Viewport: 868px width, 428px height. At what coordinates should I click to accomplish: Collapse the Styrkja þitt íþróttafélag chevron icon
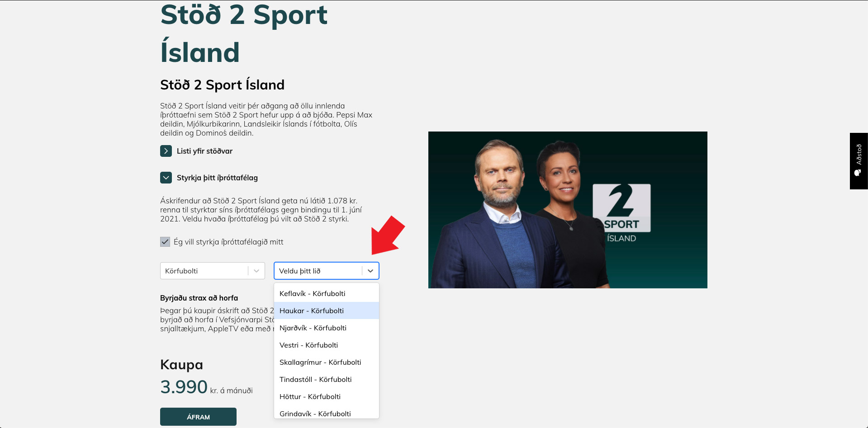[x=166, y=178]
